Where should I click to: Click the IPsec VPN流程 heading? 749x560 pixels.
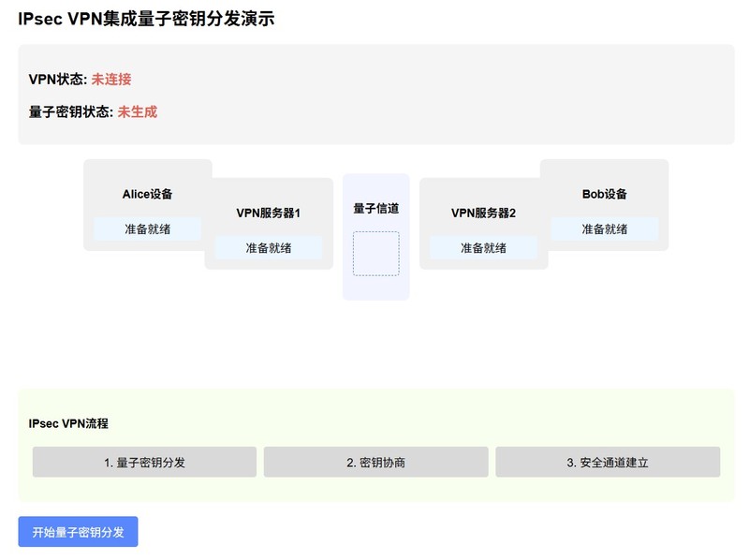68,423
